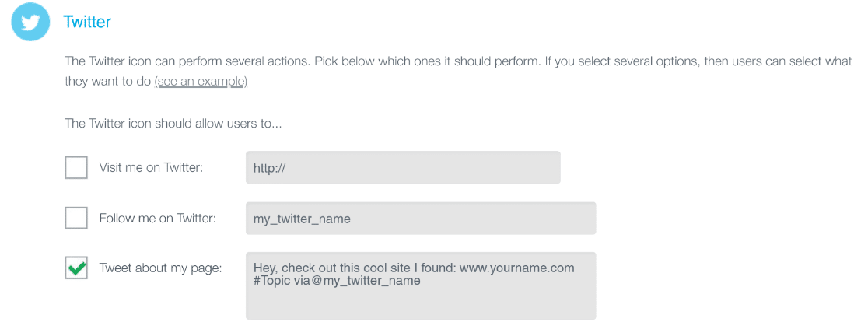Image resolution: width=868 pixels, height=329 pixels.
Task: Click the Twitter icon description paragraph
Action: click(x=458, y=71)
